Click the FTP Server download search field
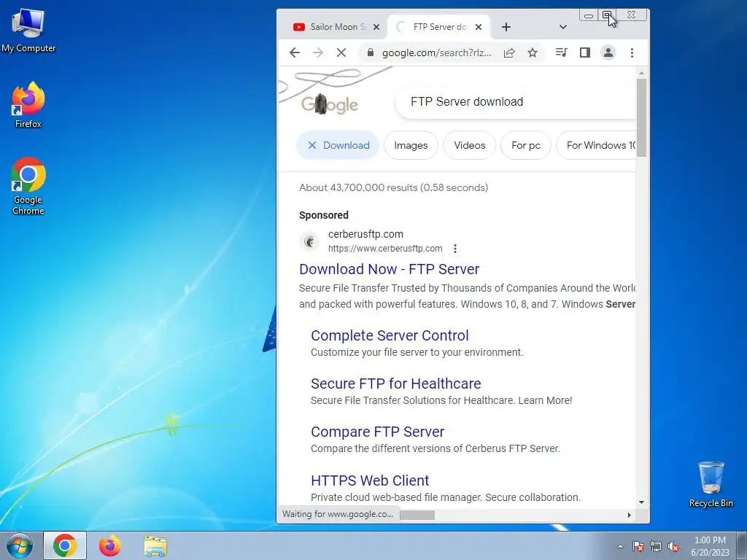The image size is (747, 560). 516,102
